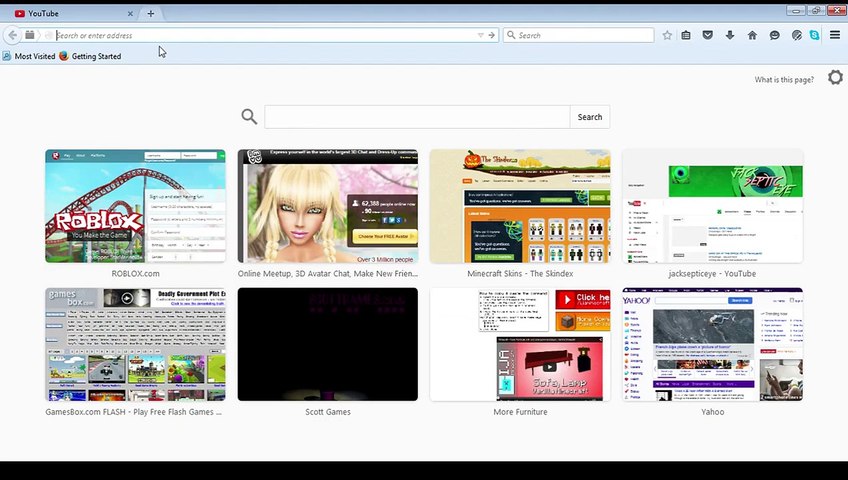Screen dimensions: 848x480
Task: Open new tab page settings gear
Action: [x=835, y=79]
